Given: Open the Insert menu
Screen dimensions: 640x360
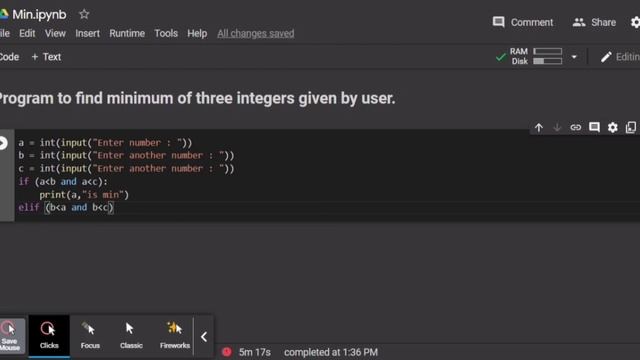Looking at the screenshot, I should pyautogui.click(x=87, y=33).
